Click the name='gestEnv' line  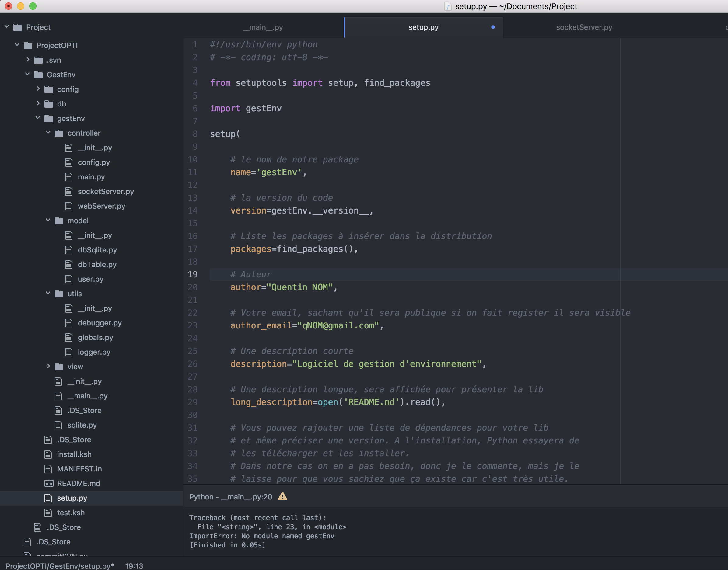click(x=268, y=172)
